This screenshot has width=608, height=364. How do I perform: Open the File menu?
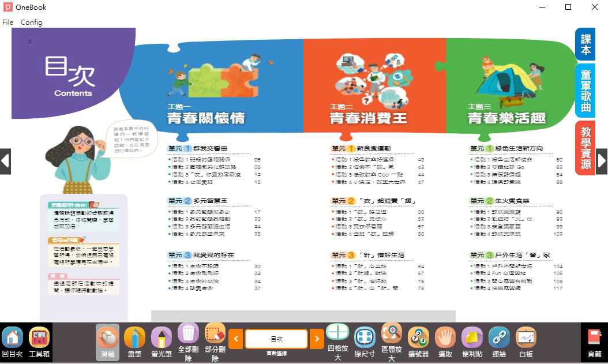7,22
